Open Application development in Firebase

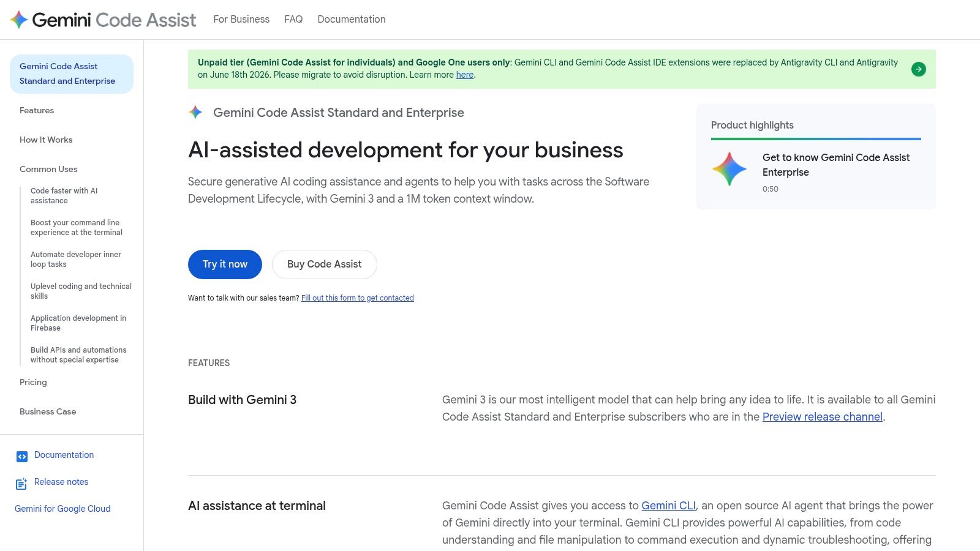(x=78, y=323)
